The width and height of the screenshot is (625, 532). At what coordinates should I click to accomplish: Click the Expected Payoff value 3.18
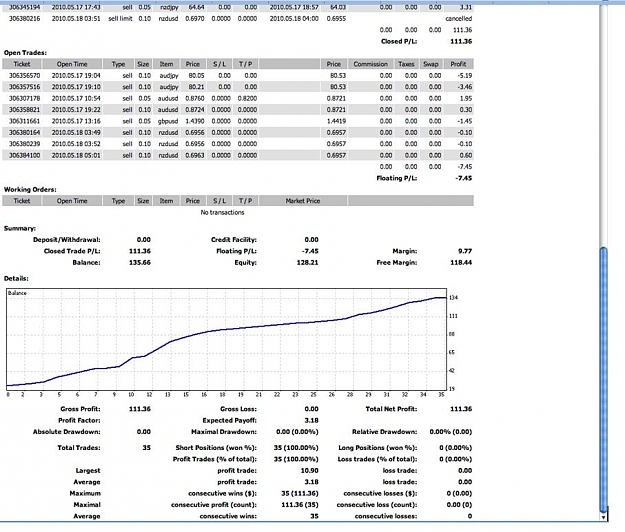[311, 420]
